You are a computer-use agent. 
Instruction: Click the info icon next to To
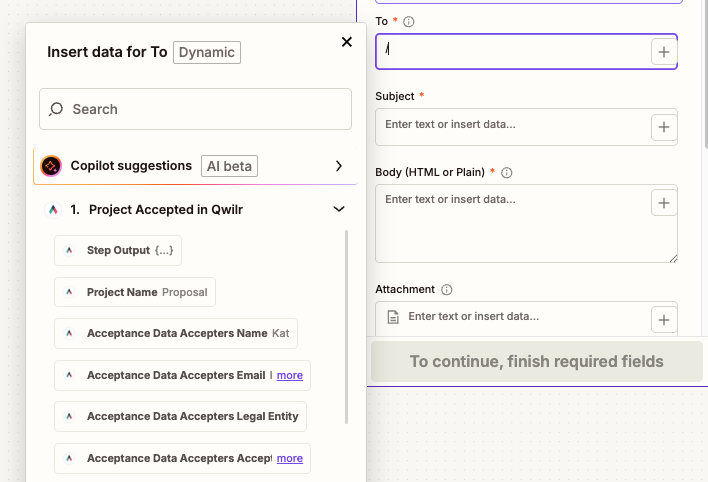coord(409,21)
